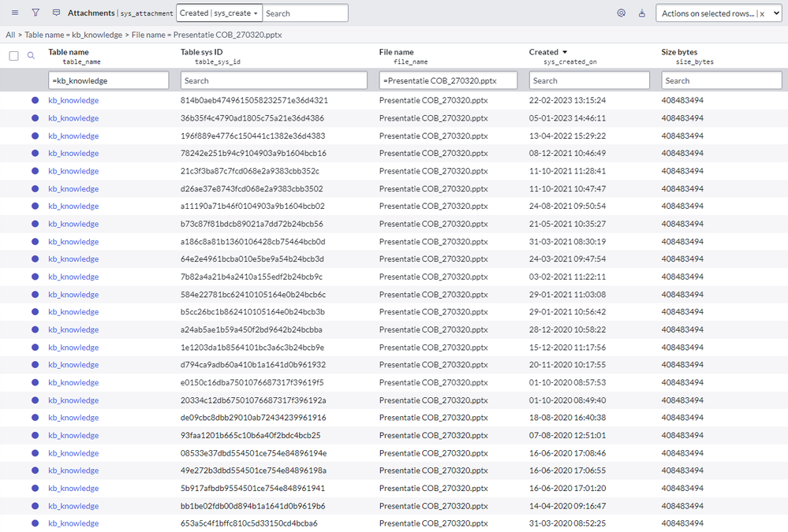Click created date 24-03-2021 09:47:54
The image size is (788, 532).
(567, 259)
